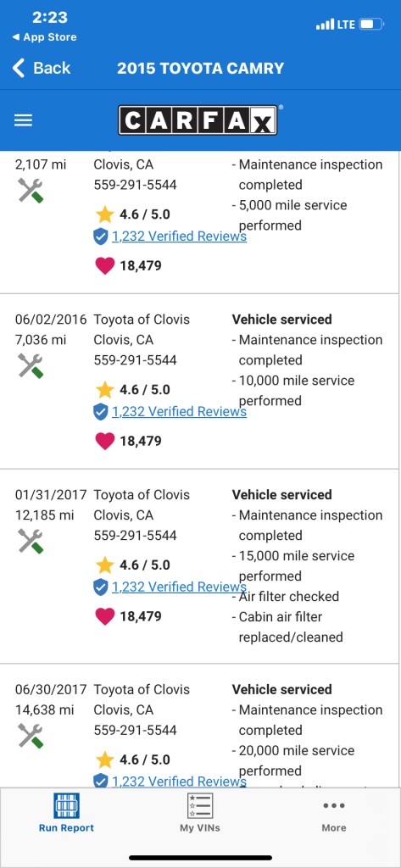The width and height of the screenshot is (401, 868).
Task: Tap wrench icon for 06/02/2016 service
Action: 31,366
